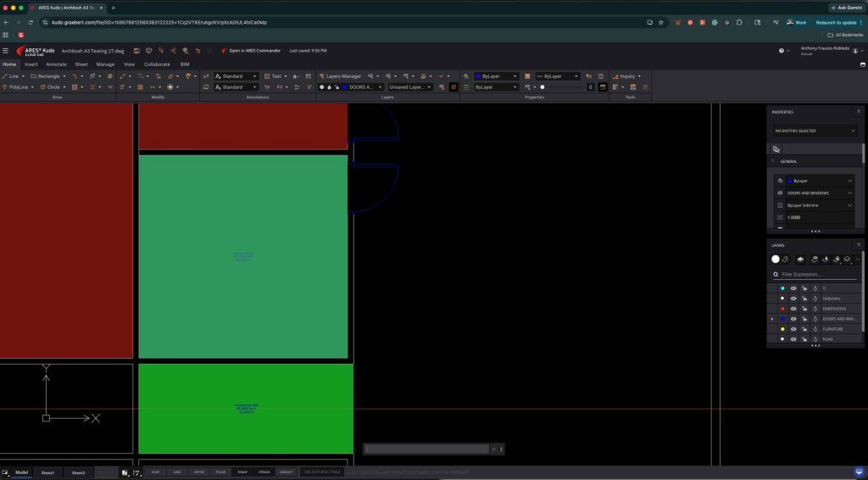Open the Layers Manager
The height and width of the screenshot is (480, 868).
coord(340,75)
